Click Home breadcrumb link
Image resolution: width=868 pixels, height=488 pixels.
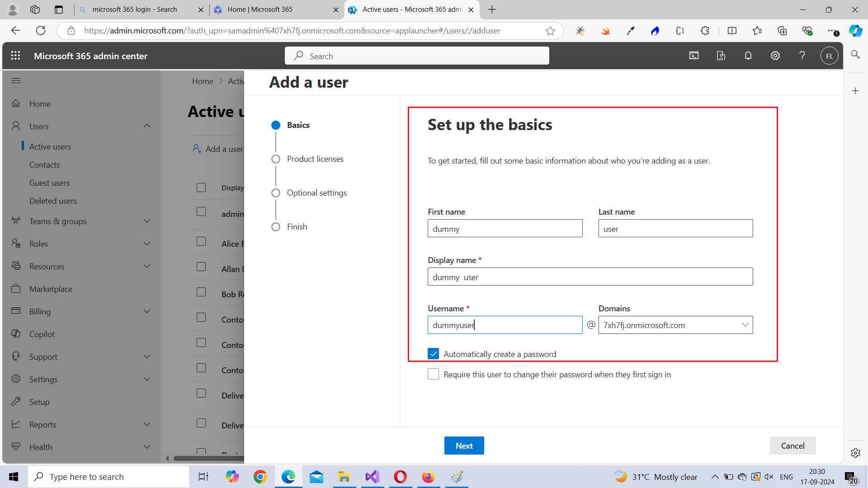203,81
